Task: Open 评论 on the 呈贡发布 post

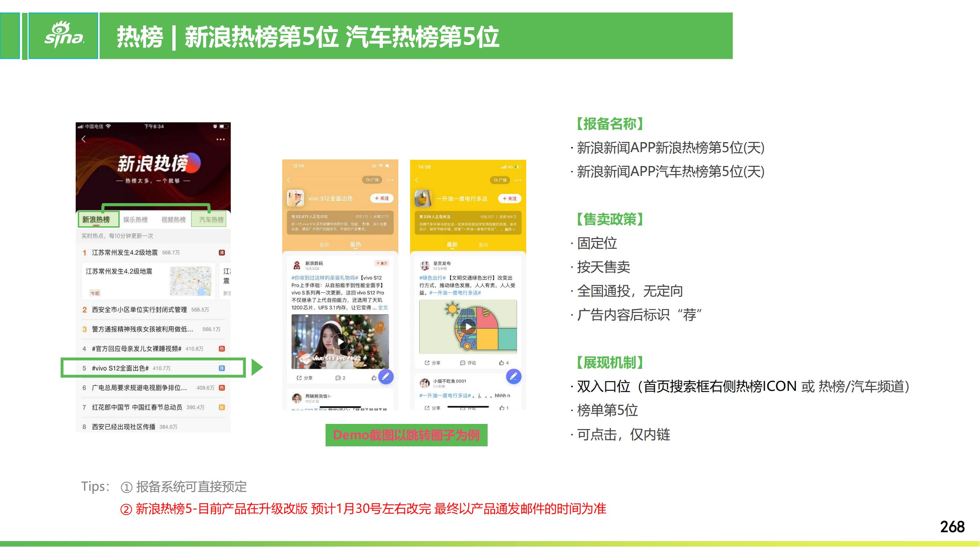Action: (x=468, y=363)
